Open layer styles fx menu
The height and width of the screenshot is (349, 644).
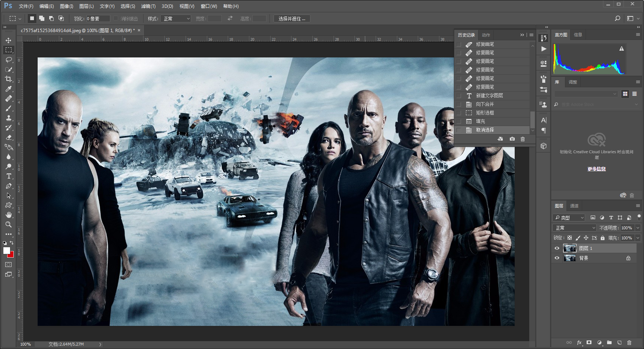(x=579, y=342)
